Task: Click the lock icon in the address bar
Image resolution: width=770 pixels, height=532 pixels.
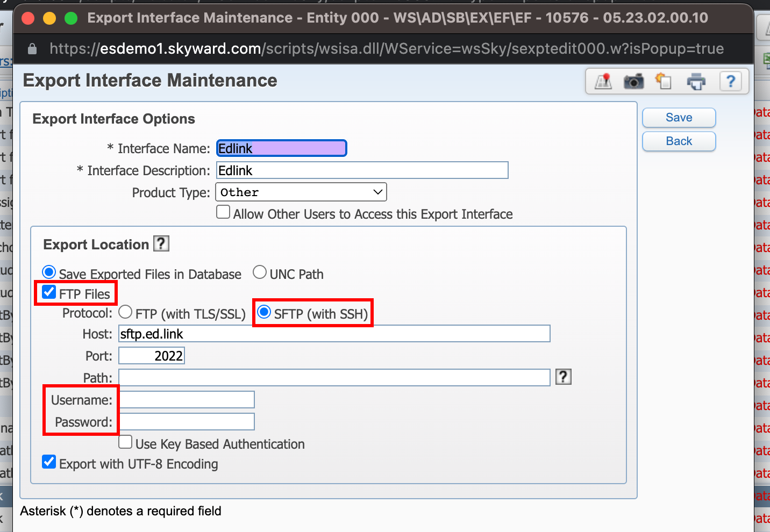Action: click(32, 49)
